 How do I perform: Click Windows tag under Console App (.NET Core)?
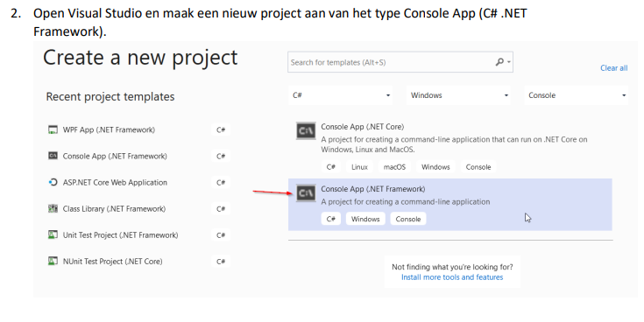point(435,167)
